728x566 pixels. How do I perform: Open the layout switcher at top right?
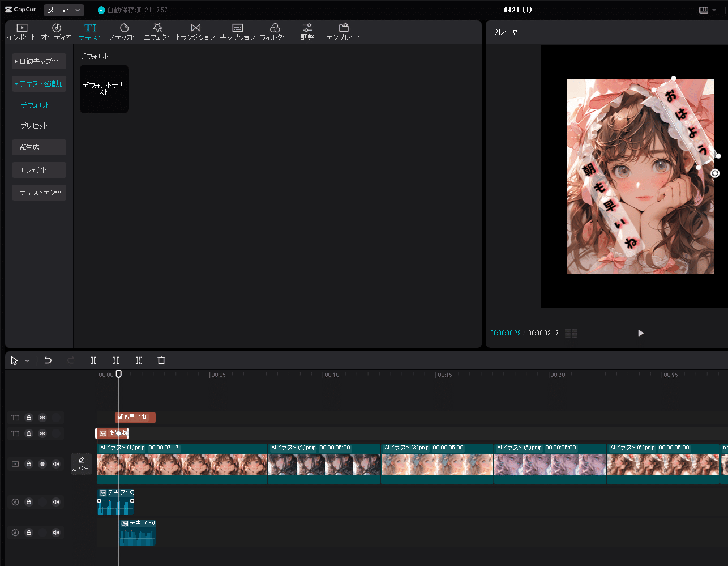click(708, 10)
